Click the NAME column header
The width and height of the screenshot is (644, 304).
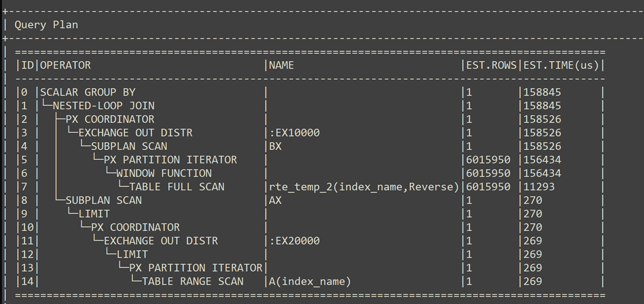(x=281, y=65)
